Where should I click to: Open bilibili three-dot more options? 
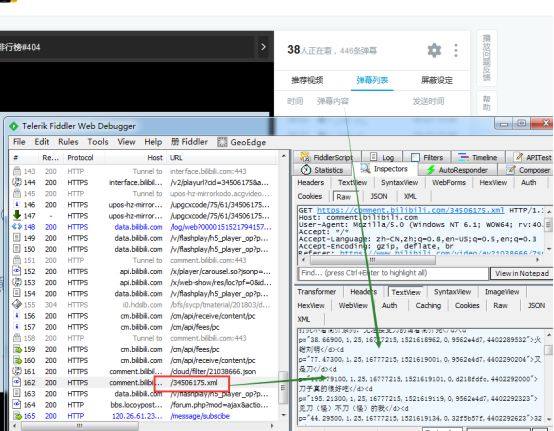pyautogui.click(x=456, y=50)
